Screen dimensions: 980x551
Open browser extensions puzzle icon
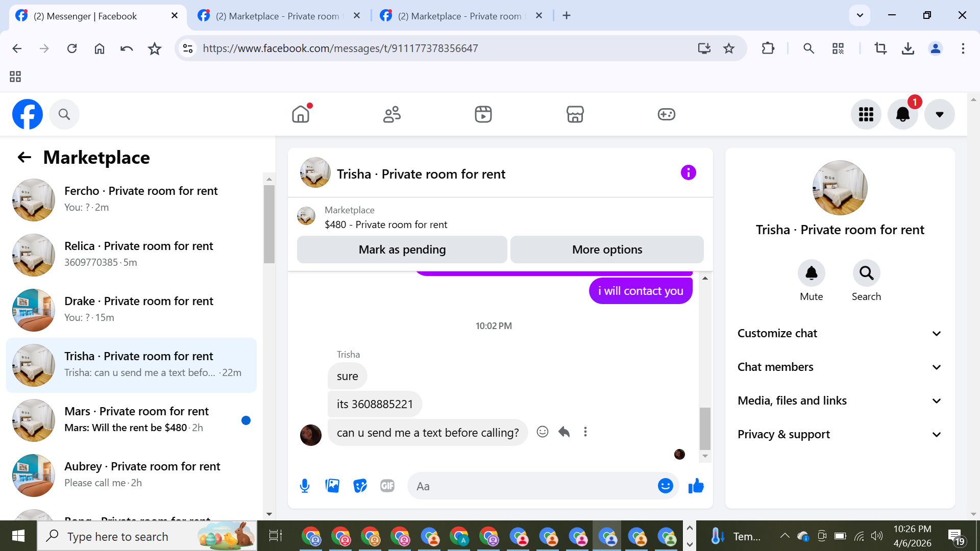click(768, 48)
